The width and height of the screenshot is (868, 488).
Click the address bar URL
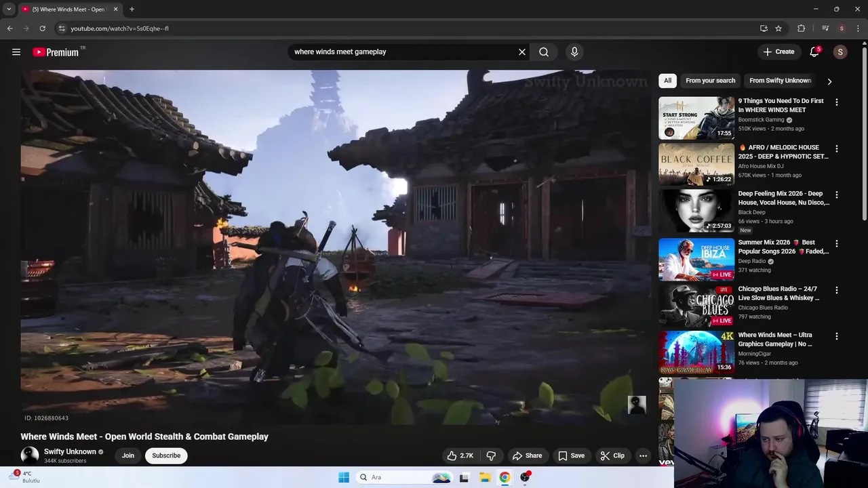[119, 28]
